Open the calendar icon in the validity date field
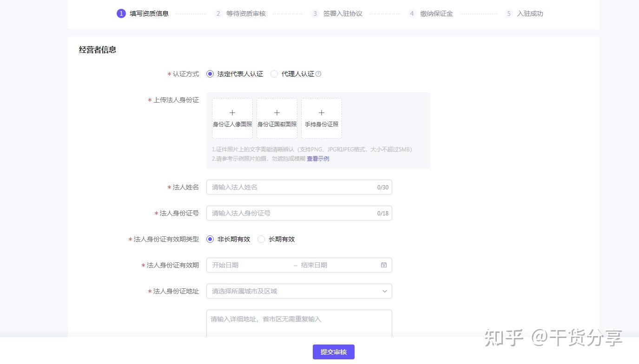The height and width of the screenshot is (364, 639). 384,265
